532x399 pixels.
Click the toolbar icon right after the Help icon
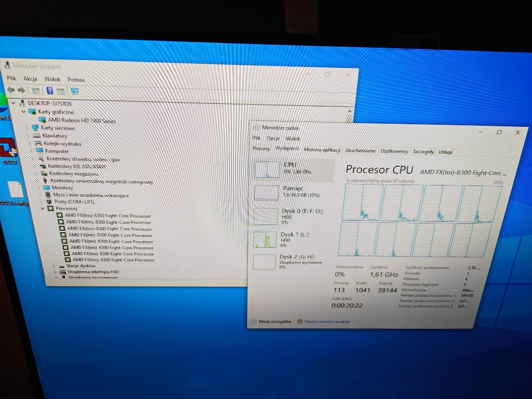click(x=61, y=91)
